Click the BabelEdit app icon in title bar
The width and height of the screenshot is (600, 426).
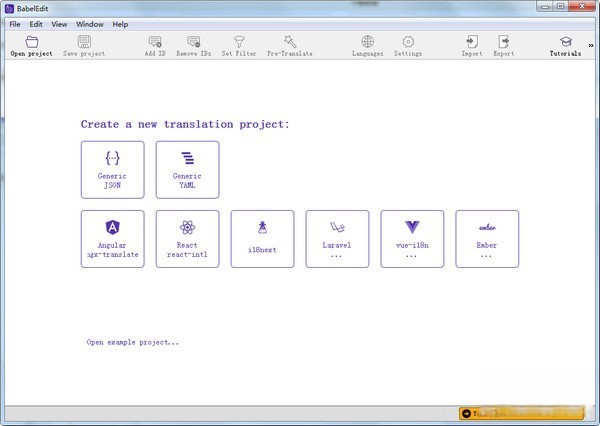(10, 8)
